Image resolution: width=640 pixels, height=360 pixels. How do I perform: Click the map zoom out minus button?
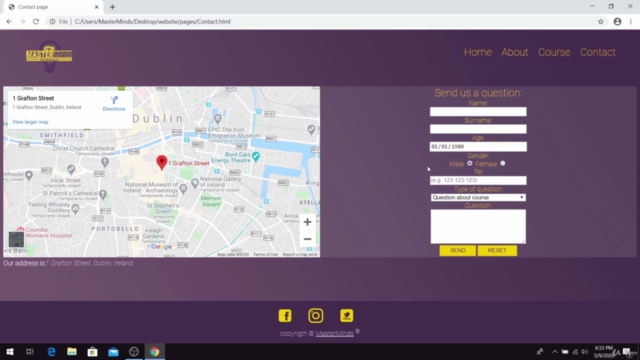click(x=307, y=239)
